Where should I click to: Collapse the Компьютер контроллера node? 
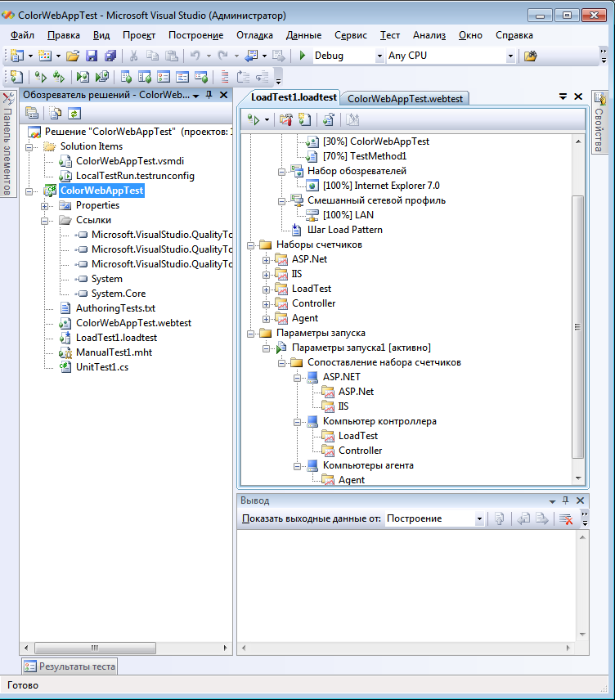[x=297, y=422]
